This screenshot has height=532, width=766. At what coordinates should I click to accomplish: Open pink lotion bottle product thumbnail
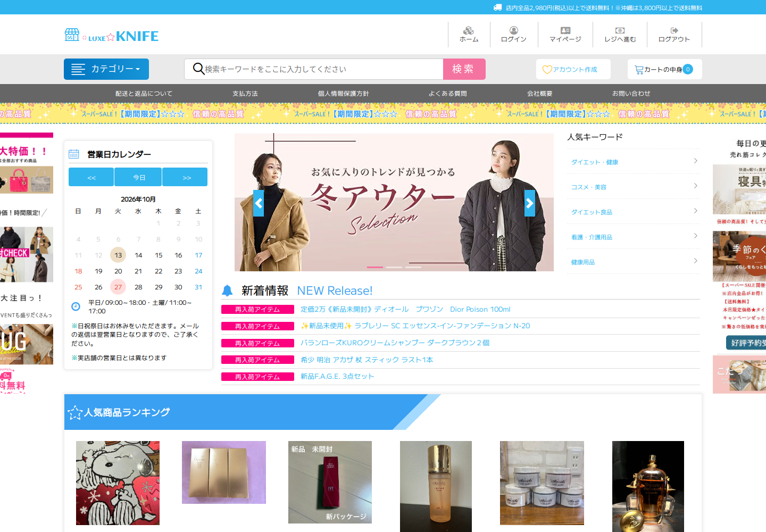(x=436, y=486)
